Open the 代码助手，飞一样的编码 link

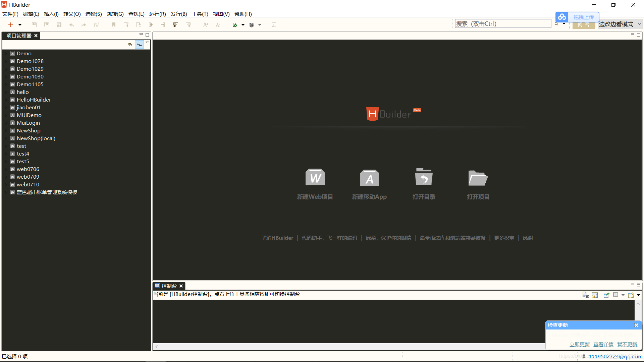(x=329, y=238)
